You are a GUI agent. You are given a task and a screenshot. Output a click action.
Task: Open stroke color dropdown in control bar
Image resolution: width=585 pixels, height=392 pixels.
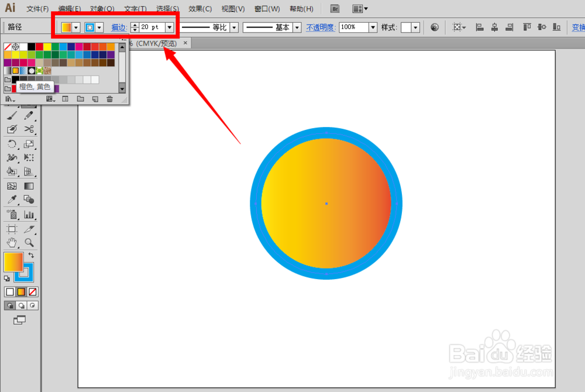[99, 27]
